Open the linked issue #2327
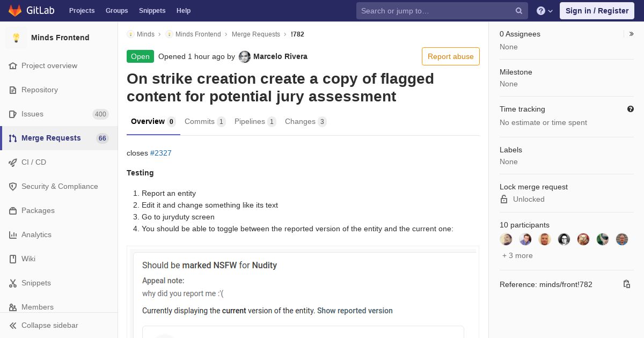The image size is (644, 338). pyautogui.click(x=161, y=153)
